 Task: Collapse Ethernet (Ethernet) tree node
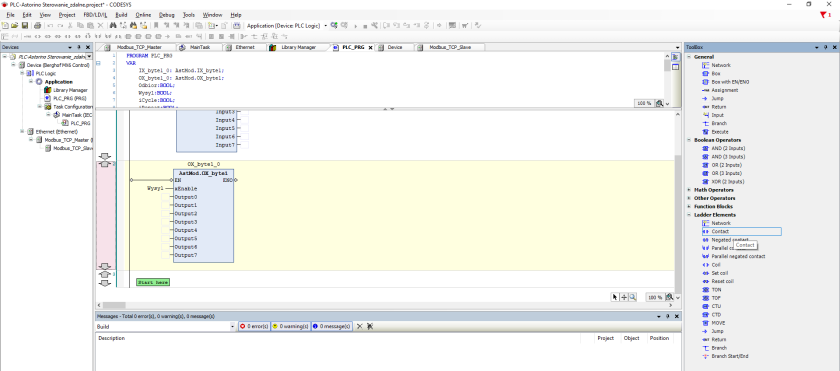[x=22, y=131]
